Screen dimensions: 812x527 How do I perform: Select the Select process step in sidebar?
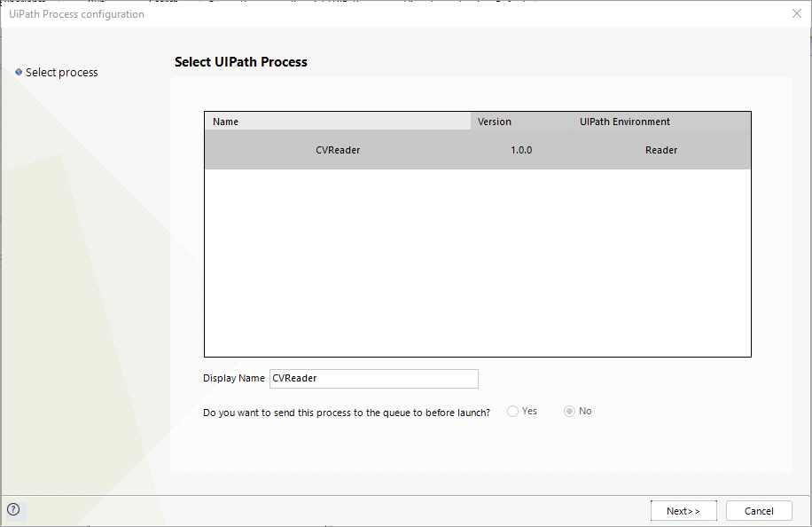pos(62,73)
